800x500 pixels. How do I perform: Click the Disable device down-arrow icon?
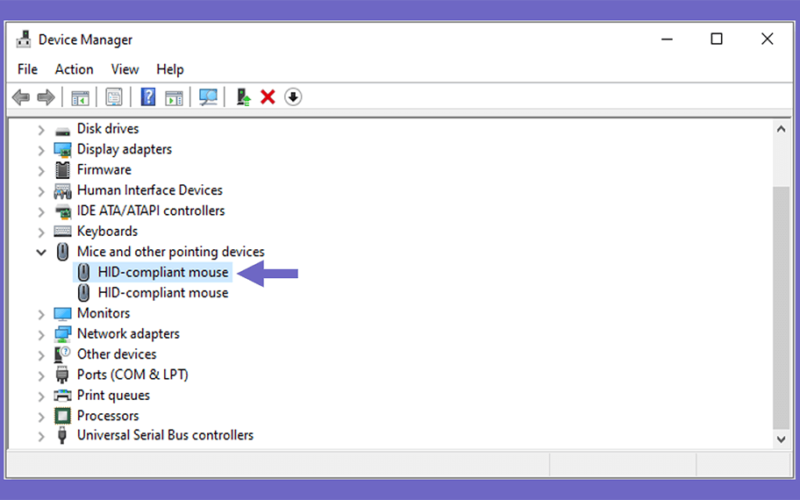293,97
